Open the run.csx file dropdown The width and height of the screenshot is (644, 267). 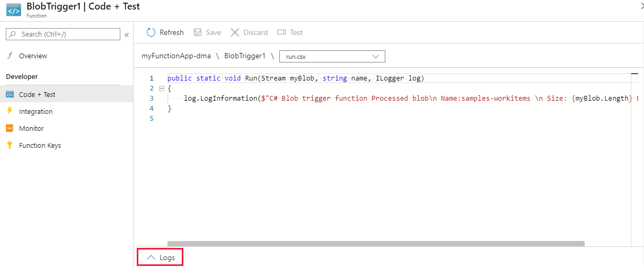tap(332, 56)
